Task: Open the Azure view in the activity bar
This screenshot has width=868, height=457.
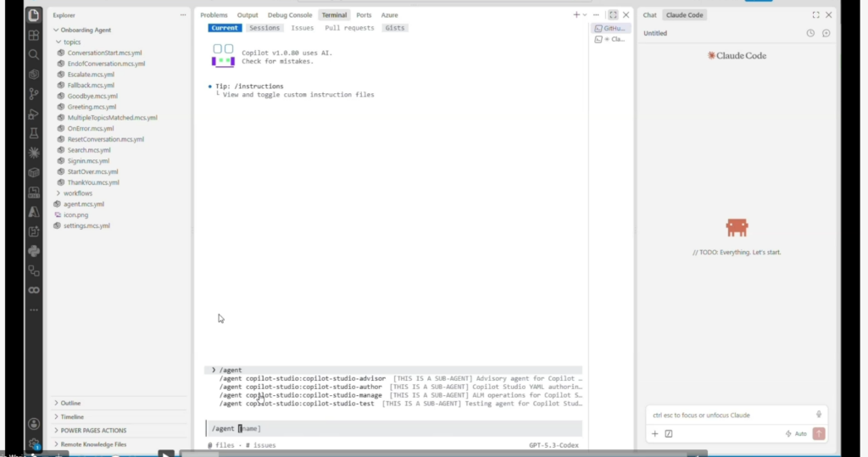Action: [x=34, y=212]
